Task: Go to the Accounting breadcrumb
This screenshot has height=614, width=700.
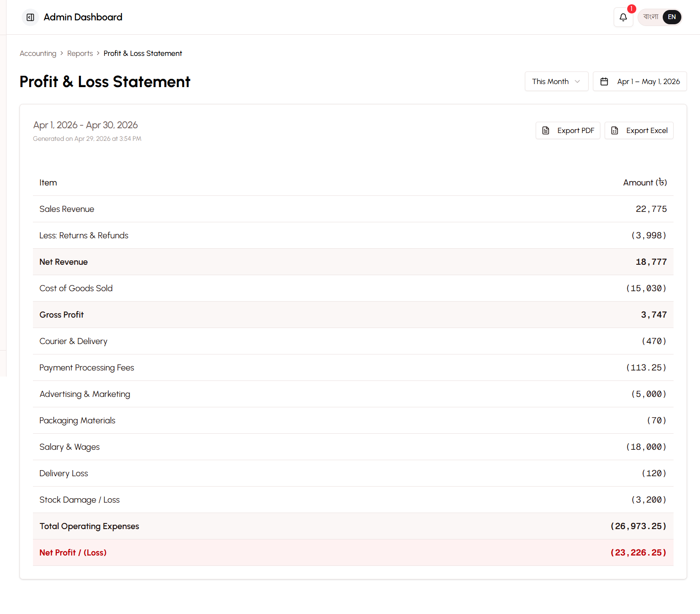Action: pyautogui.click(x=38, y=53)
